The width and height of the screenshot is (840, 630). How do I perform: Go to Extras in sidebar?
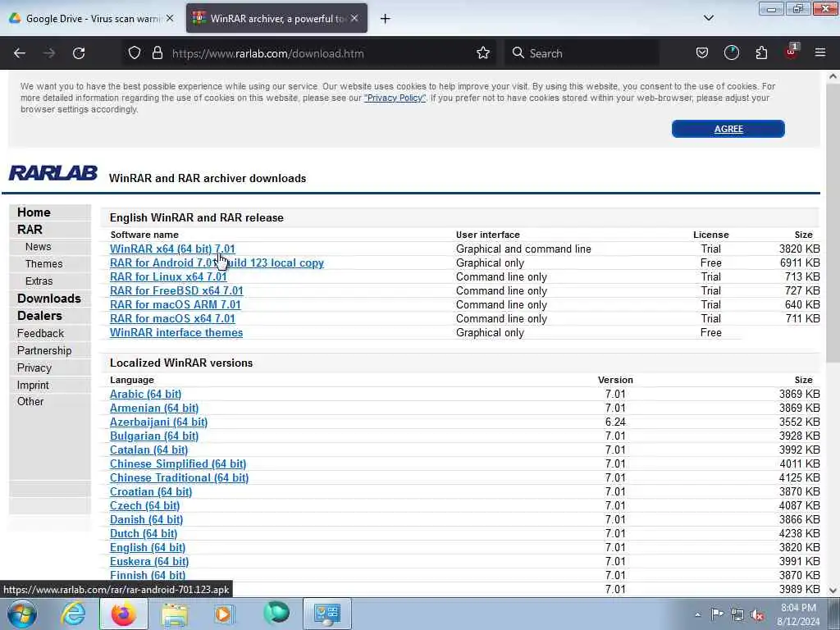(x=39, y=281)
